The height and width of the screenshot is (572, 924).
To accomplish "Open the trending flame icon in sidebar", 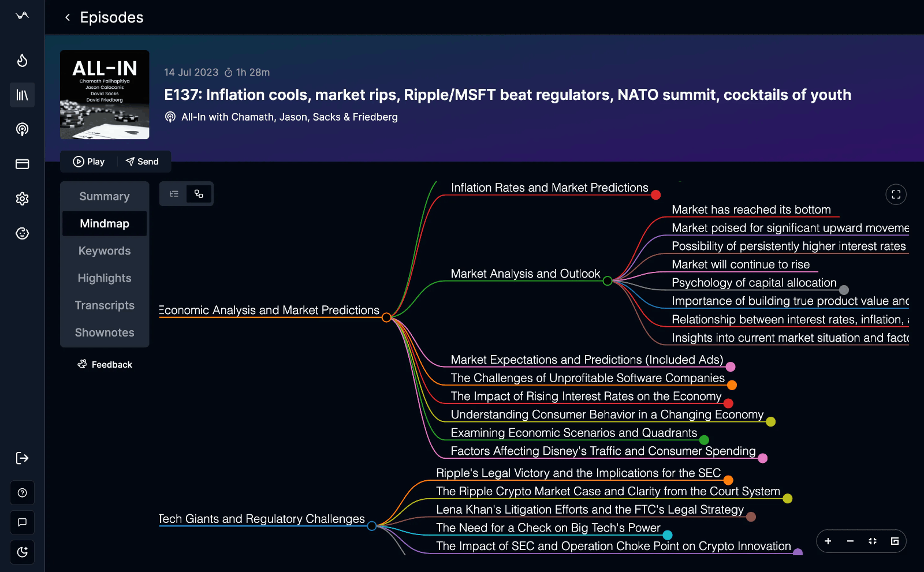I will [22, 61].
